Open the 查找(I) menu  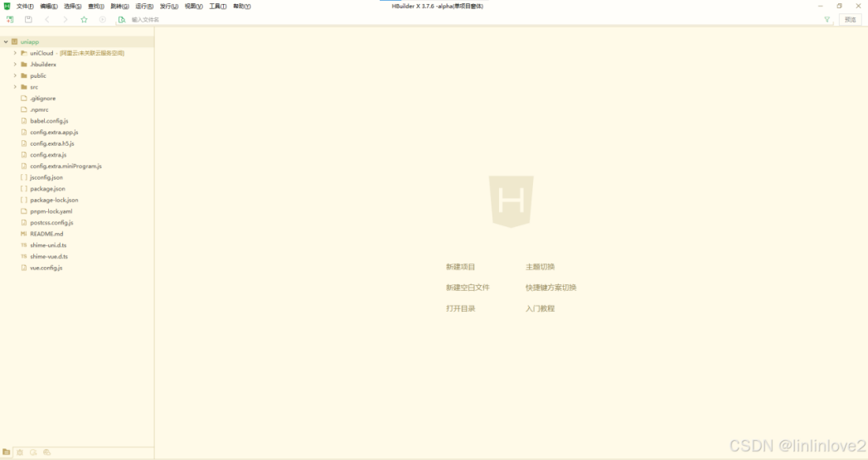[96, 6]
